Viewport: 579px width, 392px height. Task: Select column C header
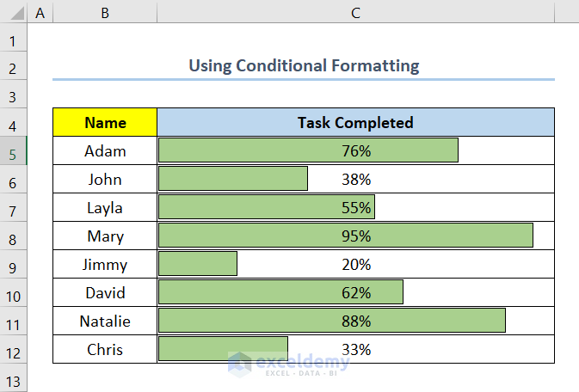[355, 12]
